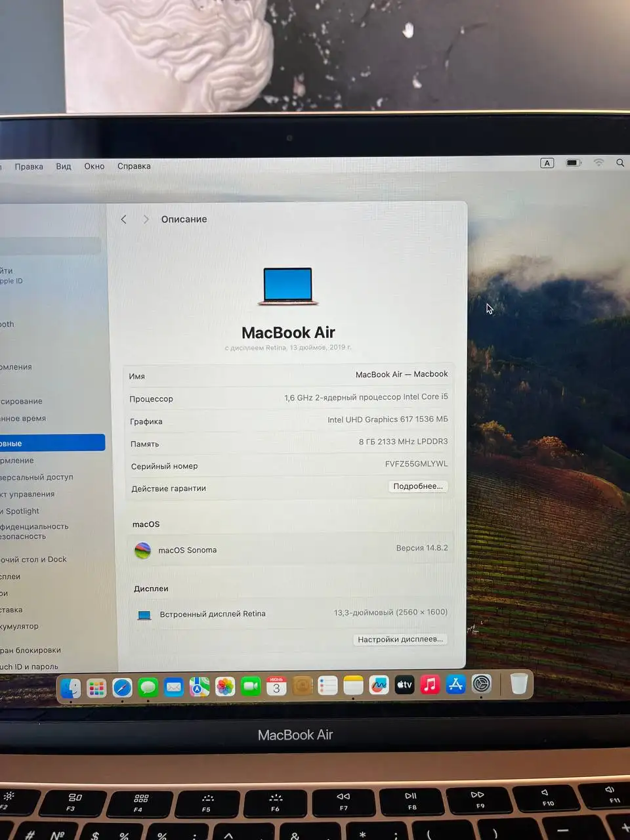Open the Mail app in the Dock

tap(174, 687)
